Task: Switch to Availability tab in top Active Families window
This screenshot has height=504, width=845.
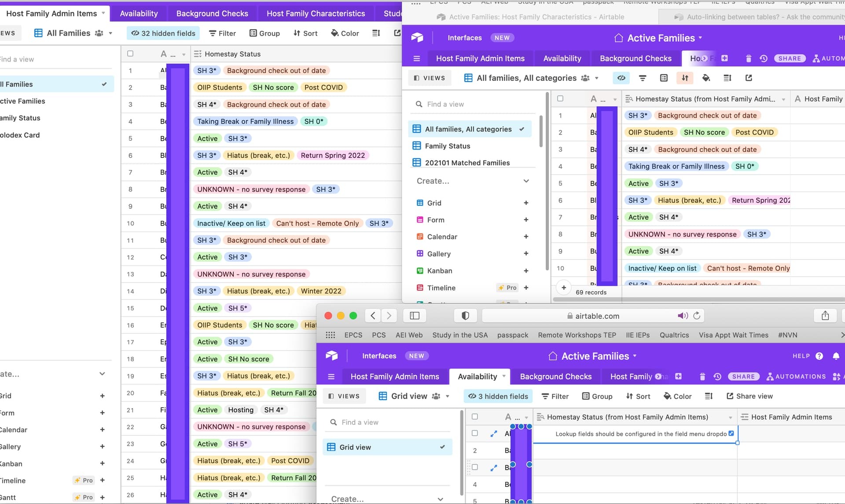Action: coord(562,58)
